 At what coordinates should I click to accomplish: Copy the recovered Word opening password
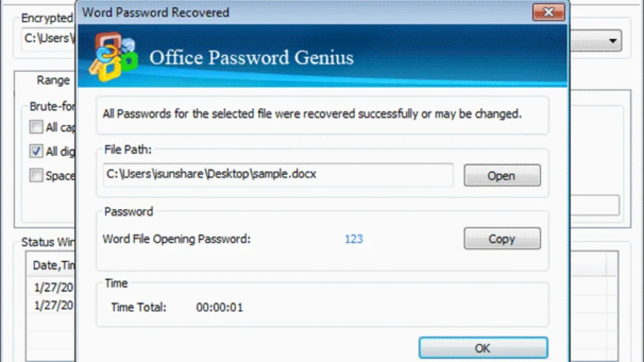click(x=501, y=238)
